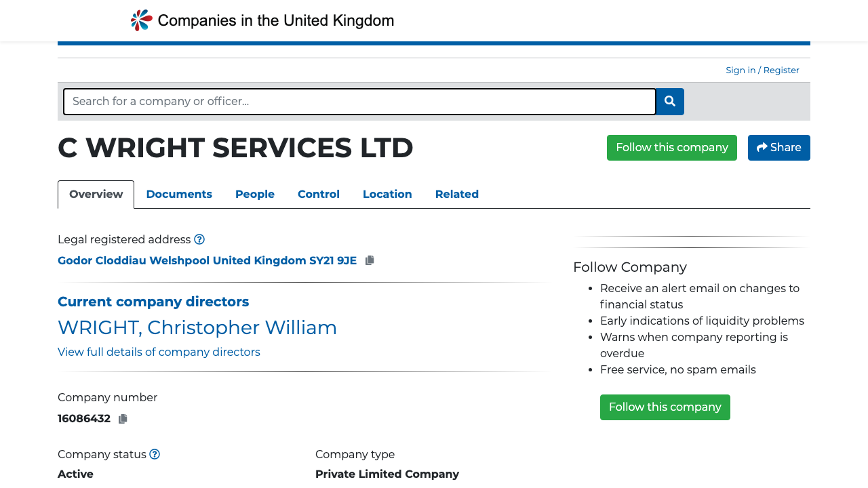
Task: Select the Control tab
Action: (x=319, y=195)
